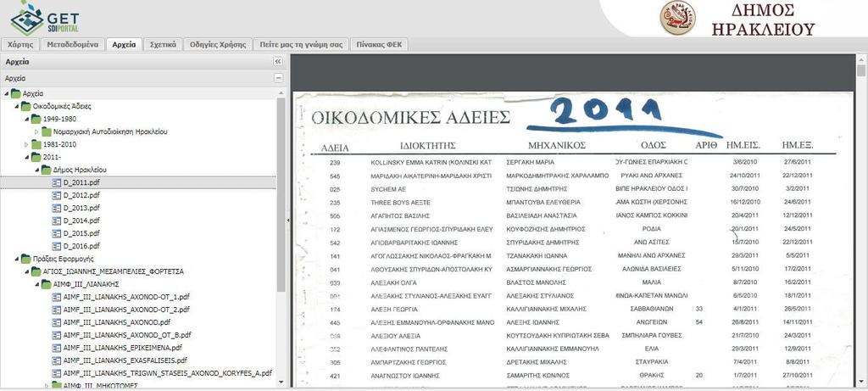Click the AIMF_III_LIANAKHS_EXASFALISEIS.pdf file icon

(x=57, y=360)
